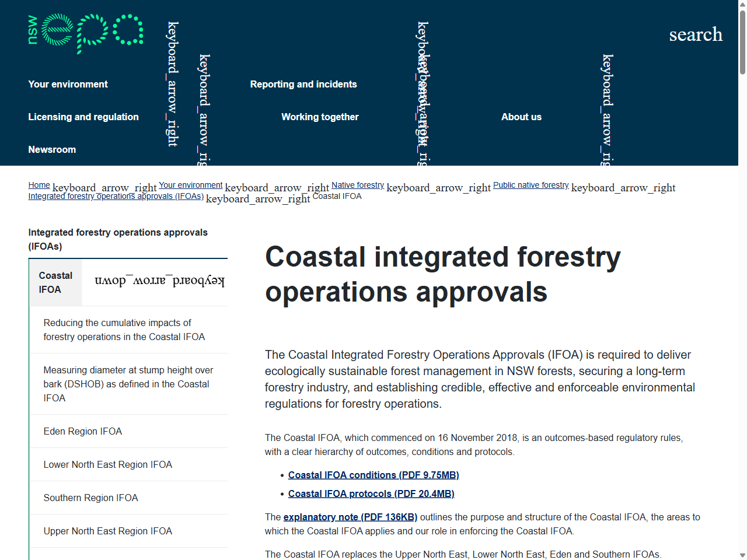Select Coastal IFOA in the sidebar
This screenshot has height=560, width=747.
[x=55, y=282]
